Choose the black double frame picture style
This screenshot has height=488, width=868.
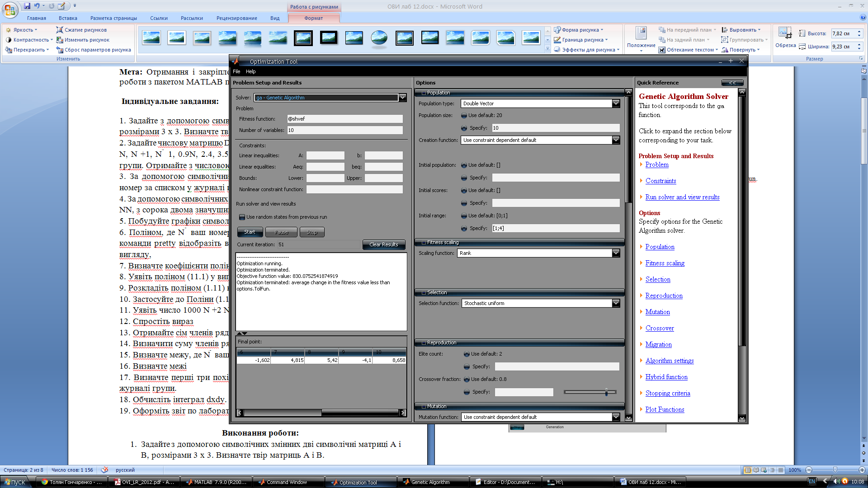pyautogui.click(x=303, y=38)
